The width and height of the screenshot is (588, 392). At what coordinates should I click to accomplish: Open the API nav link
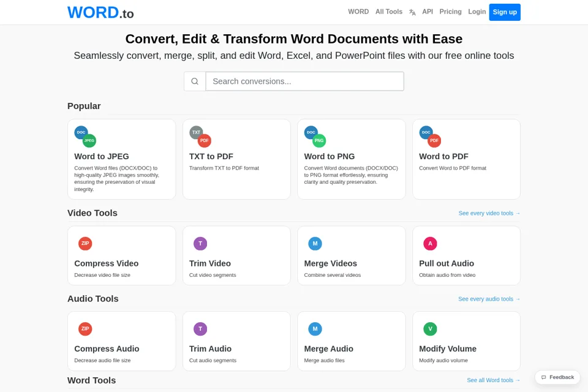(x=428, y=12)
